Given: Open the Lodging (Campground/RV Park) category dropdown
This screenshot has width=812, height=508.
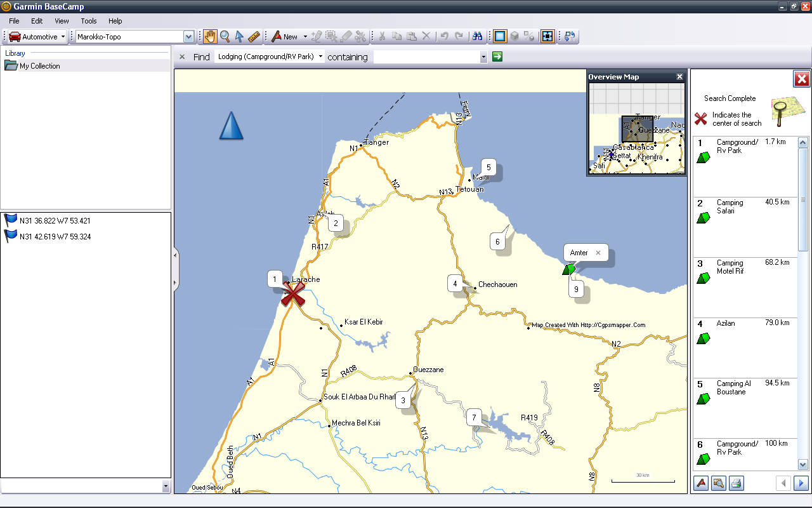Looking at the screenshot, I should click(x=320, y=57).
